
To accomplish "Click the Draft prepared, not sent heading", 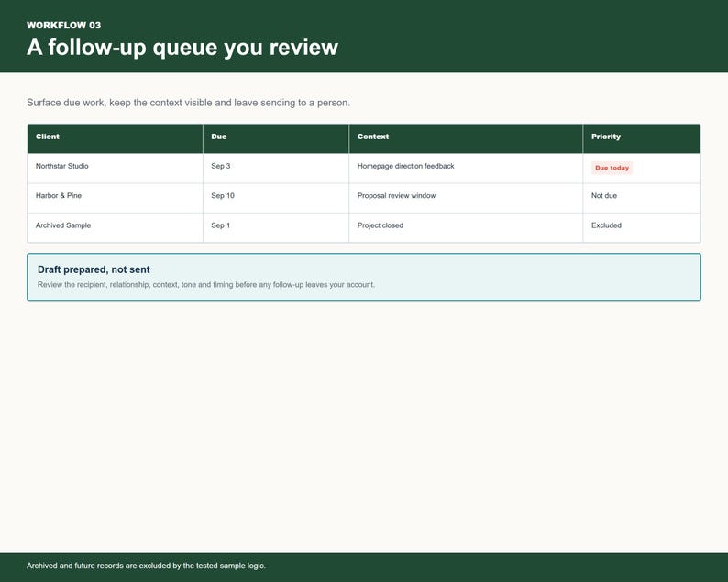I will tap(94, 269).
